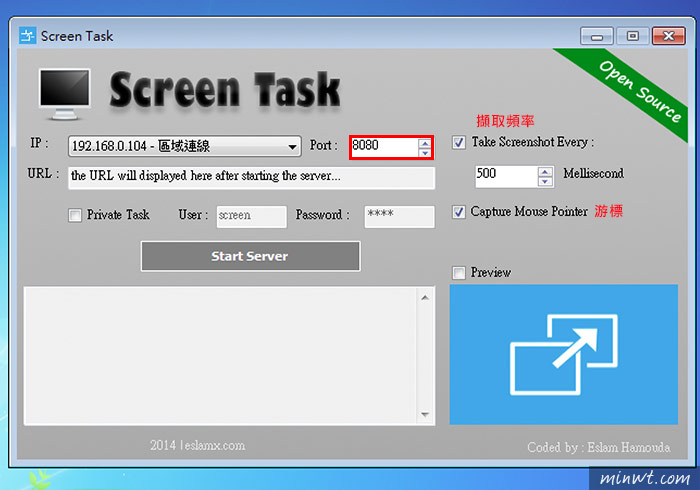This screenshot has height=490, width=700.
Task: Click the Open Source ribbon banner
Action: [639, 91]
